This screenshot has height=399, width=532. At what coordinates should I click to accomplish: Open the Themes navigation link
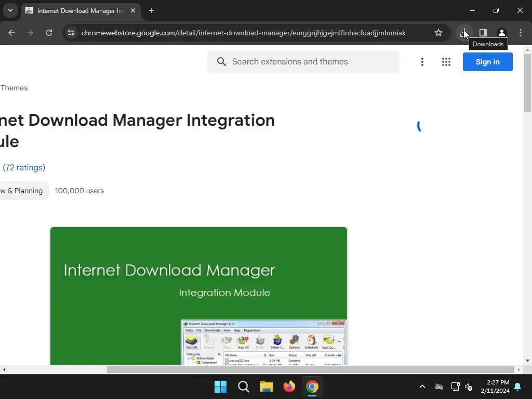tap(14, 88)
